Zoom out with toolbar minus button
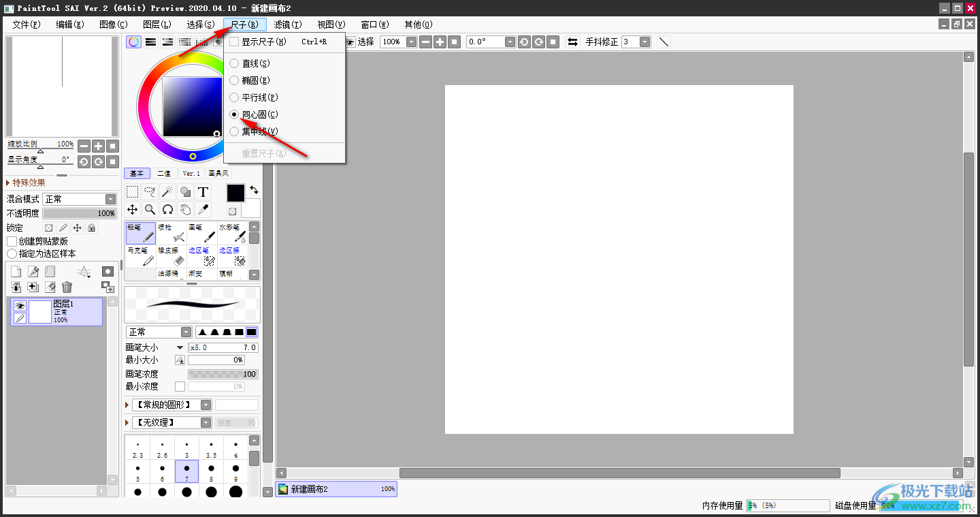 [x=425, y=42]
